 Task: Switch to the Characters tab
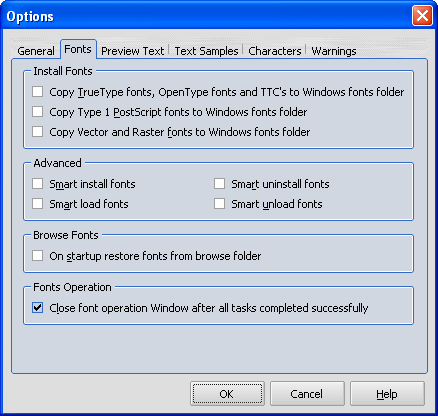click(x=275, y=51)
